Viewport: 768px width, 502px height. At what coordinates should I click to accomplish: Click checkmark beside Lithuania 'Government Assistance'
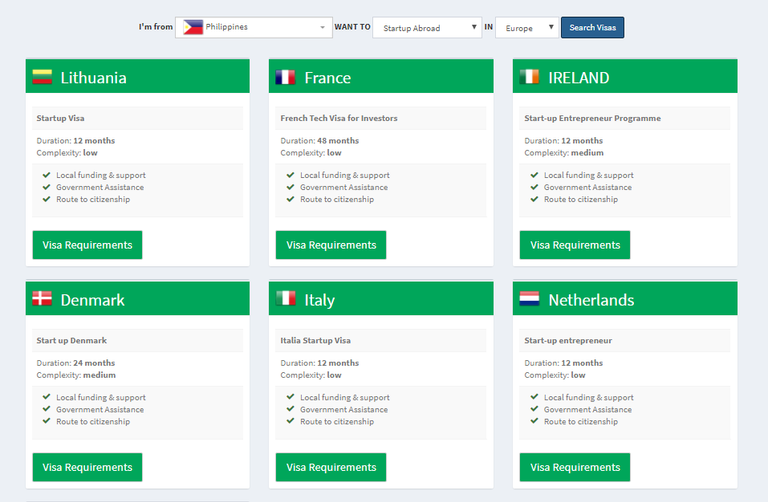(47, 187)
